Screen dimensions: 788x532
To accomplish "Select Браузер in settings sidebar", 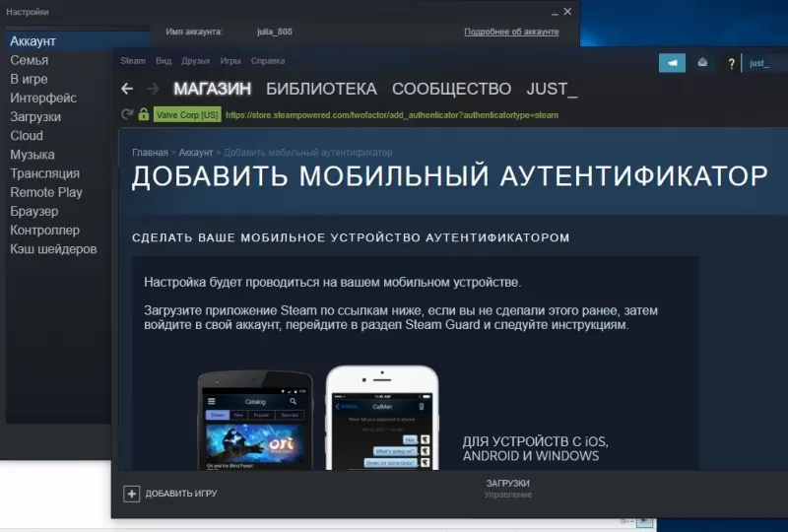I will pos(34,211).
